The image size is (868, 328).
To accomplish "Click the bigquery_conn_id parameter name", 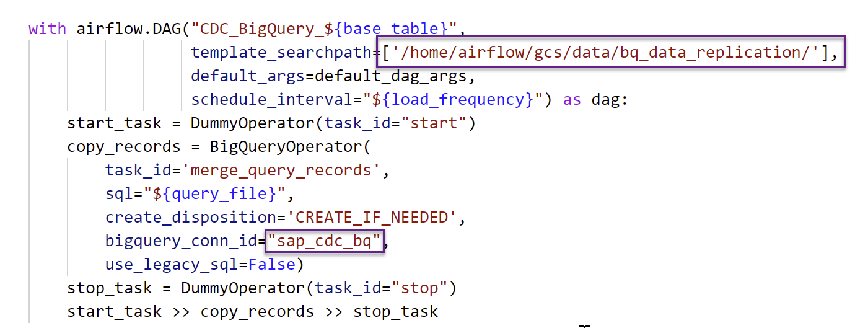I will (182, 241).
